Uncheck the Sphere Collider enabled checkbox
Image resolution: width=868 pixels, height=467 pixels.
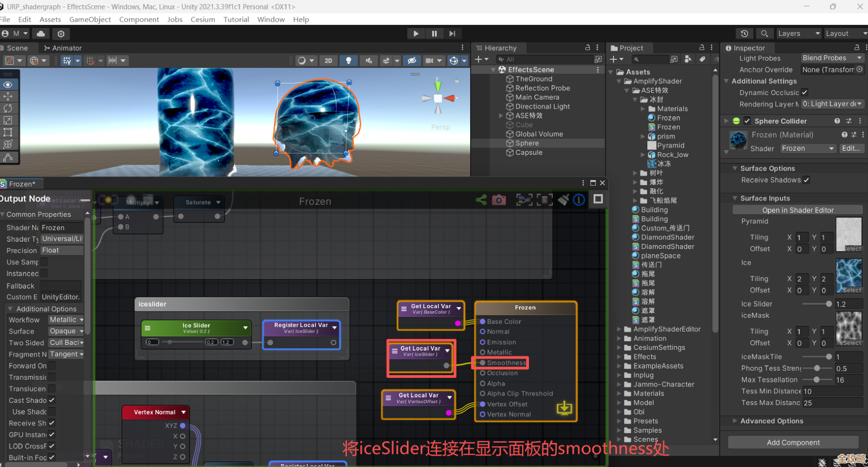(747, 121)
